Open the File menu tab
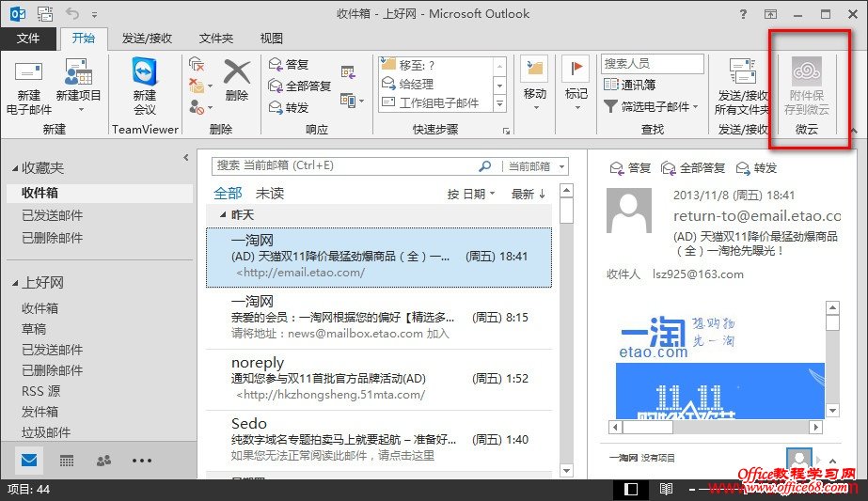This screenshot has width=868, height=501. pos(28,39)
